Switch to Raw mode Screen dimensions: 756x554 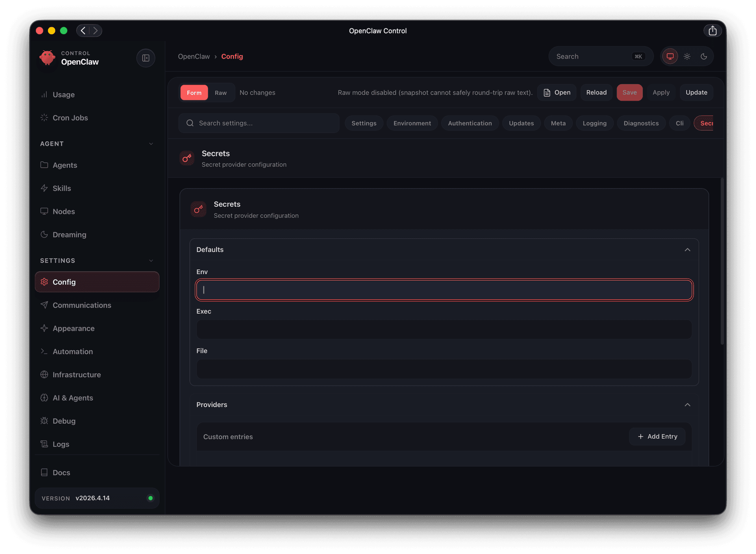tap(220, 93)
